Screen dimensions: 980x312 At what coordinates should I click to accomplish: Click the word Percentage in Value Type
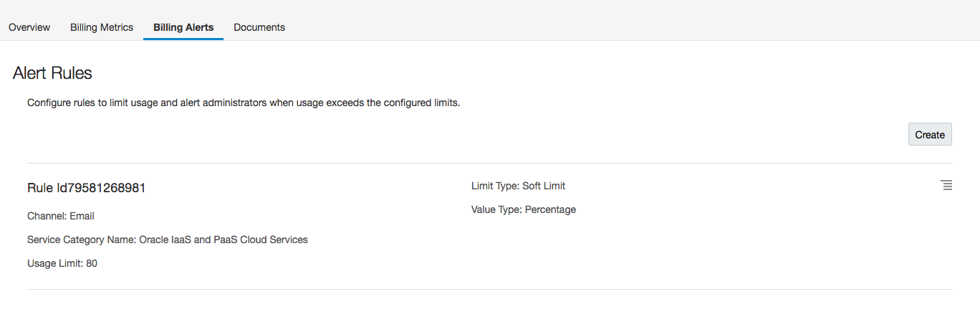tap(550, 209)
